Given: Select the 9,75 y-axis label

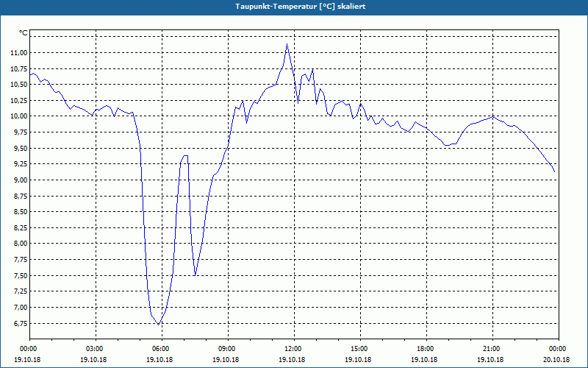Looking at the screenshot, I should pyautogui.click(x=21, y=132).
